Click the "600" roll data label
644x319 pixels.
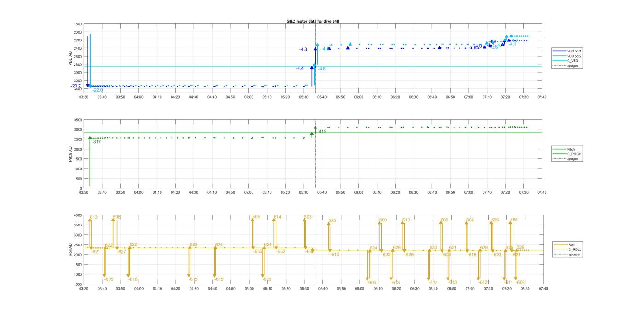[383, 220]
